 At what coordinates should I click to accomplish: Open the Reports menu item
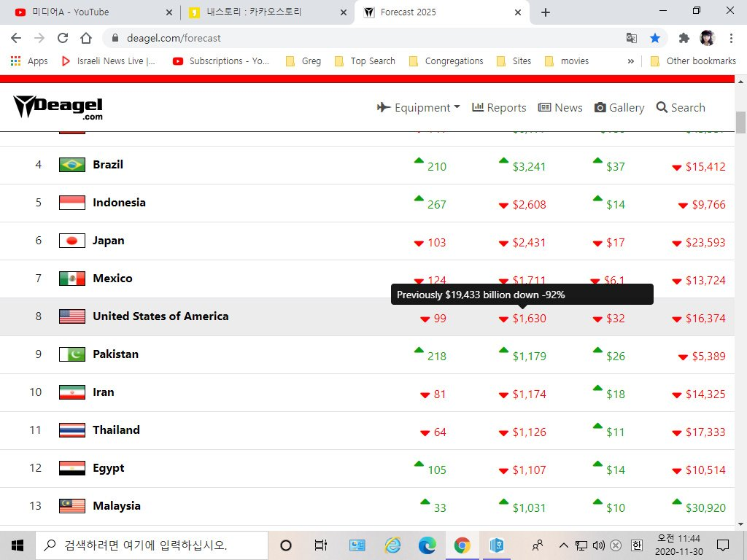click(499, 107)
